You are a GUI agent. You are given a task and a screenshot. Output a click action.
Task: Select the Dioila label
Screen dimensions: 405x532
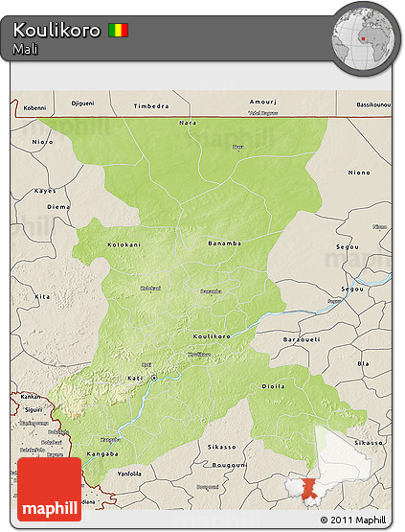[x=273, y=386]
